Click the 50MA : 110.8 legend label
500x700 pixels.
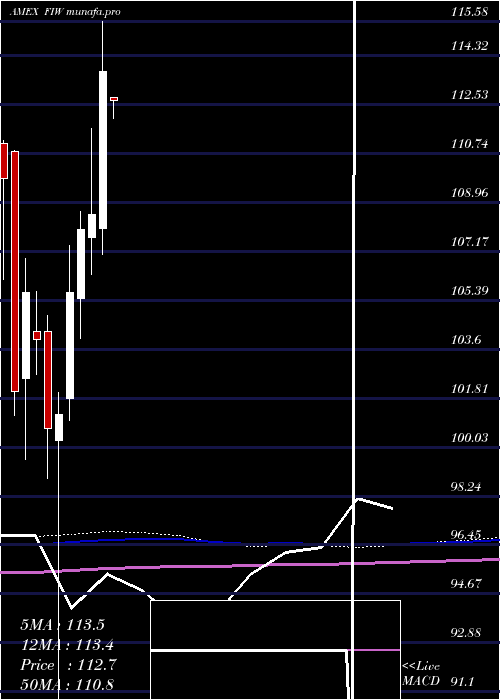click(67, 684)
